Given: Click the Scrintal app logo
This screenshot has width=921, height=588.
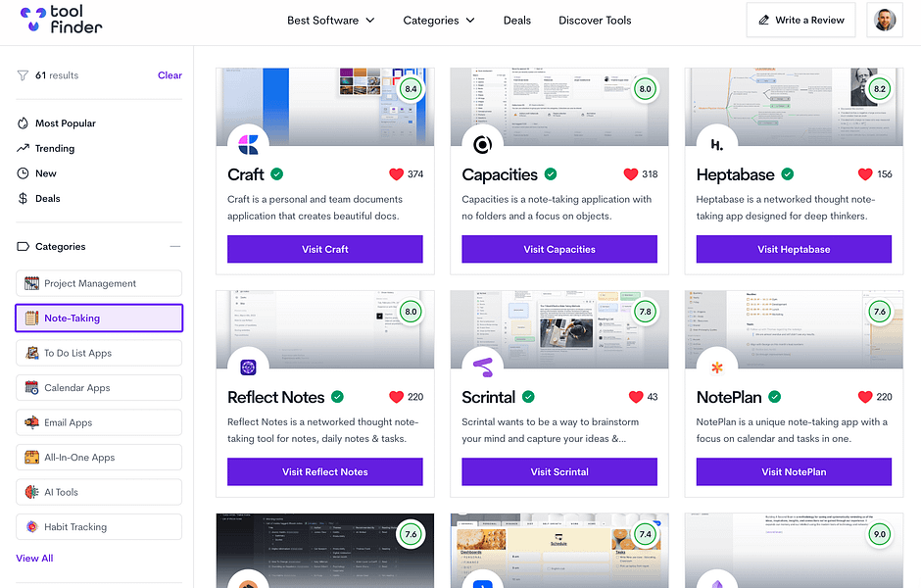Looking at the screenshot, I should pyautogui.click(x=482, y=367).
